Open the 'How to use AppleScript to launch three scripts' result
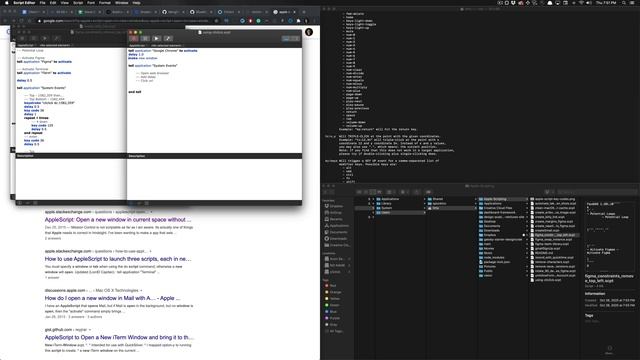 coord(118,259)
